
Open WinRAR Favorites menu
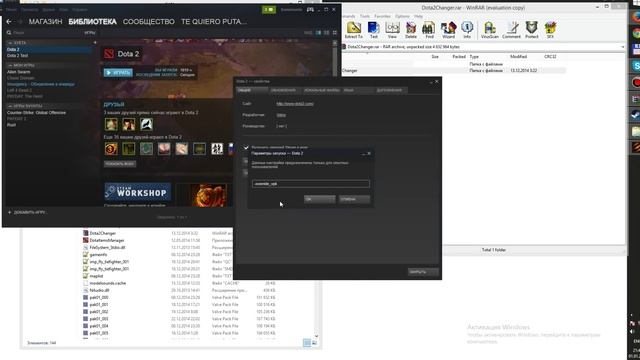[382, 16]
